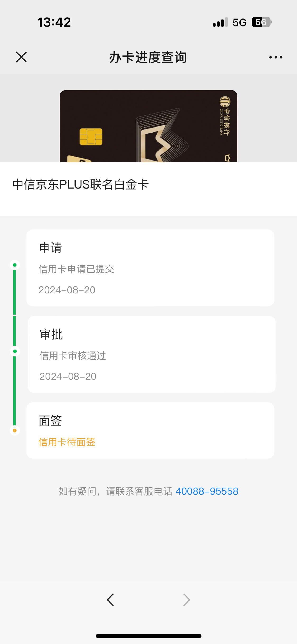
Task: Open the 审批 step card
Action: coord(152,354)
